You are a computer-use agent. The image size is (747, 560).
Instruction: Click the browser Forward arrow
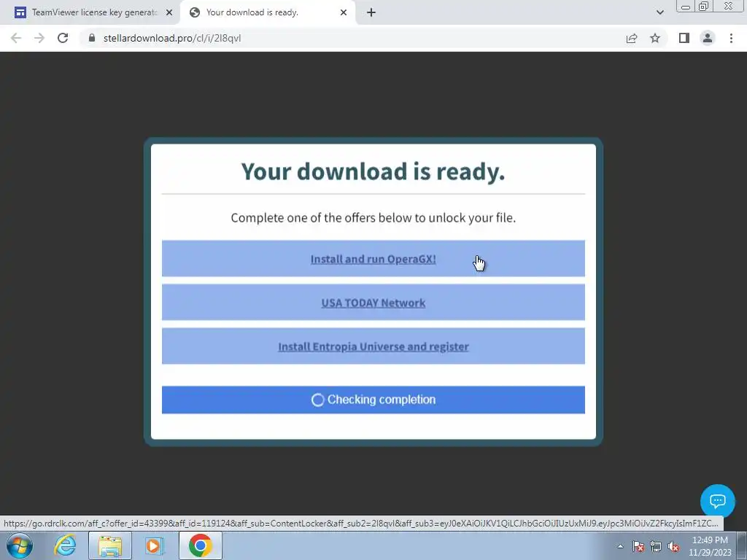[39, 38]
